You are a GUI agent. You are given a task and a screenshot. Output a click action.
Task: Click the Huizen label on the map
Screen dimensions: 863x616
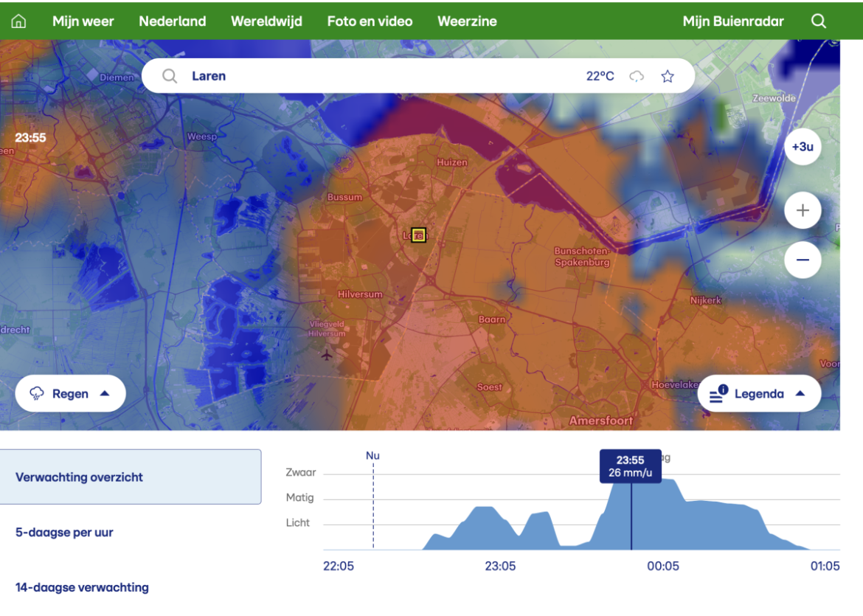[x=452, y=162]
